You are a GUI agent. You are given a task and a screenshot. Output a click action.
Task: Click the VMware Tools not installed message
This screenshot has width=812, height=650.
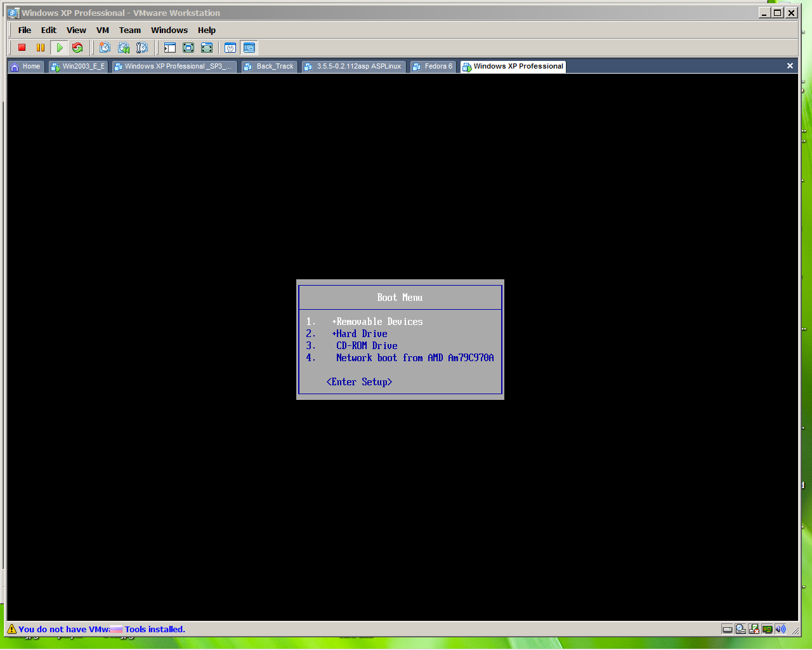[101, 629]
